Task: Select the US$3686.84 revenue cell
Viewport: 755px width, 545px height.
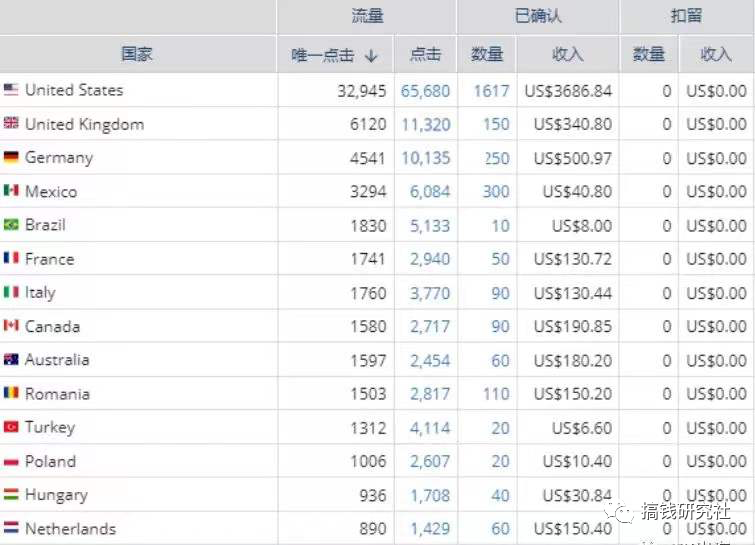Action: 568,91
